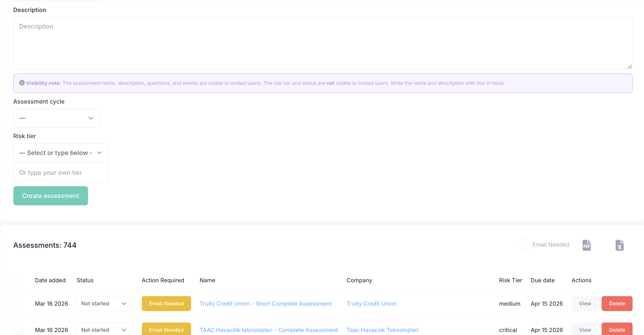The image size is (644, 335).
Task: Expand the Risk tier select dropdown
Action: [61, 153]
